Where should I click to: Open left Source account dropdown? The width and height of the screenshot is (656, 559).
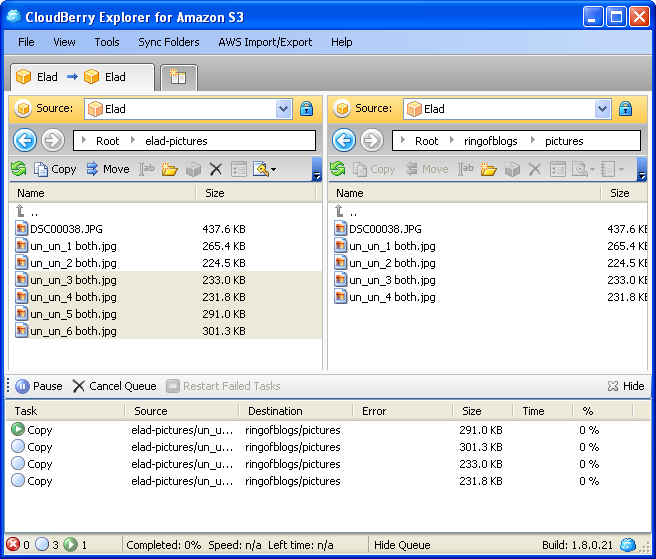pyautogui.click(x=283, y=109)
